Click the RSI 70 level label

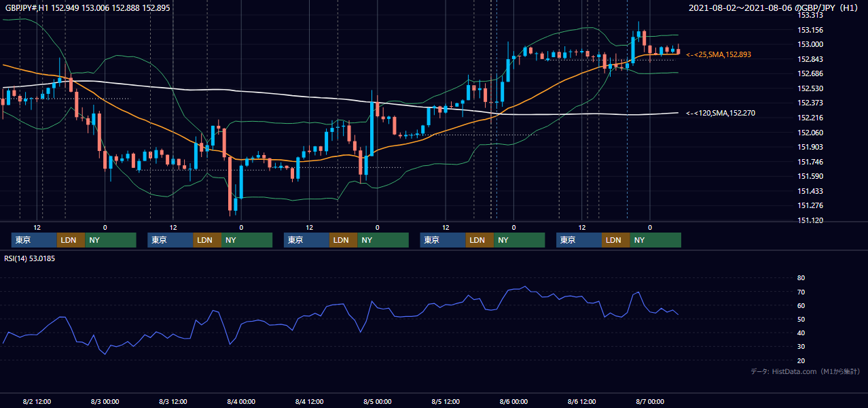pyautogui.click(x=801, y=292)
